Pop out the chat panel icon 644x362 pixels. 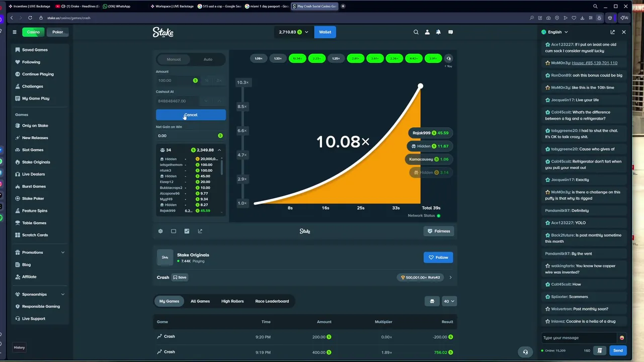612,32
